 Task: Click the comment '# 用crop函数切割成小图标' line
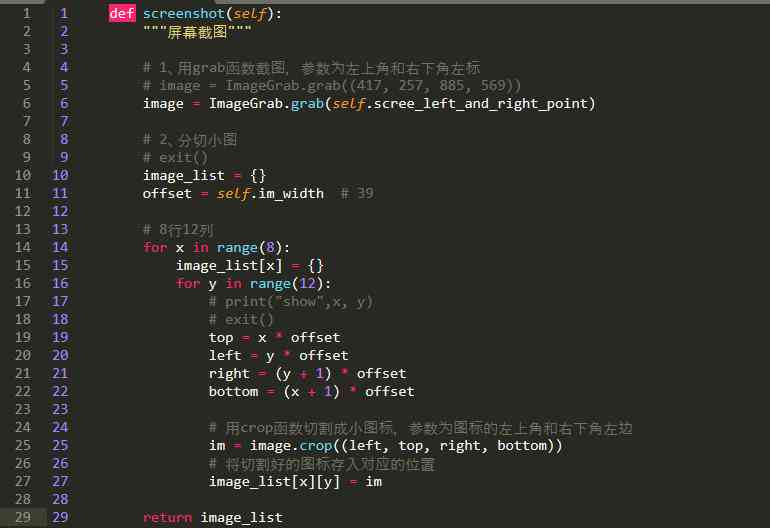[420, 428]
